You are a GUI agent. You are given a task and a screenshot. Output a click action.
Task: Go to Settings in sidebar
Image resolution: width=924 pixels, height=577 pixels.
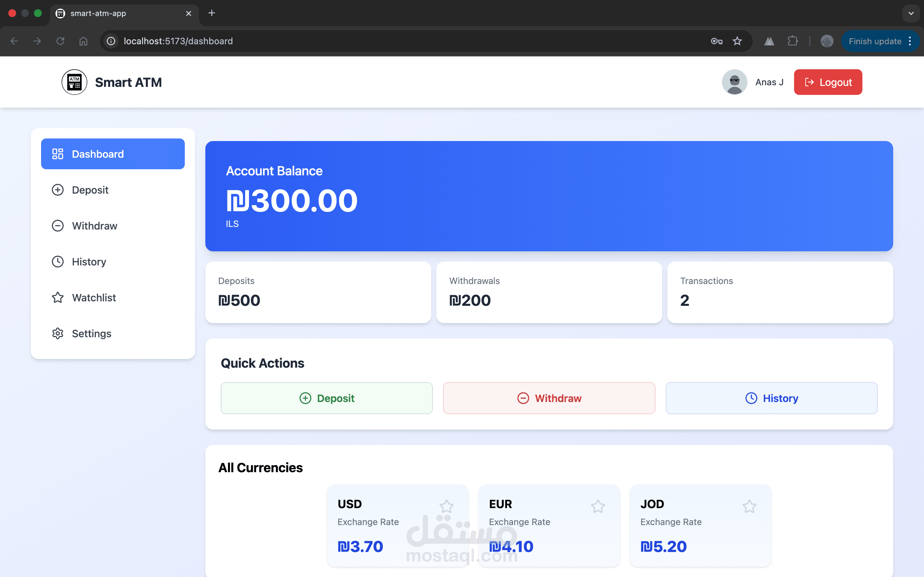[x=91, y=333]
